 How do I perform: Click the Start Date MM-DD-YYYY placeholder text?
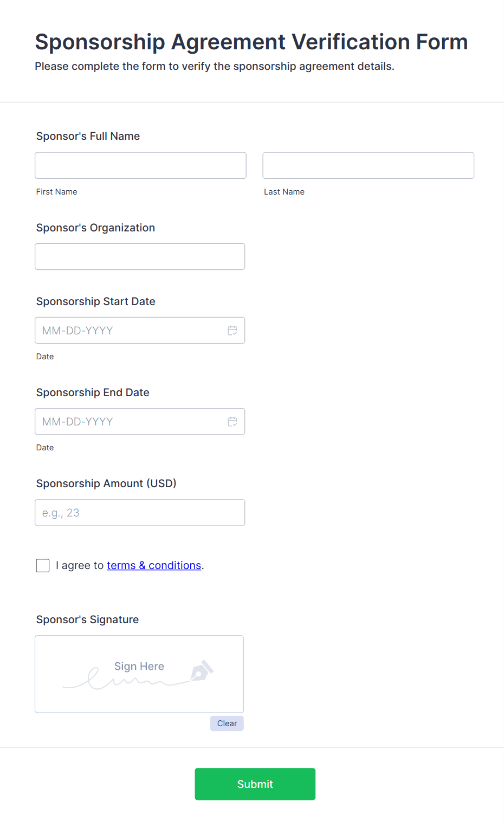[x=77, y=331]
